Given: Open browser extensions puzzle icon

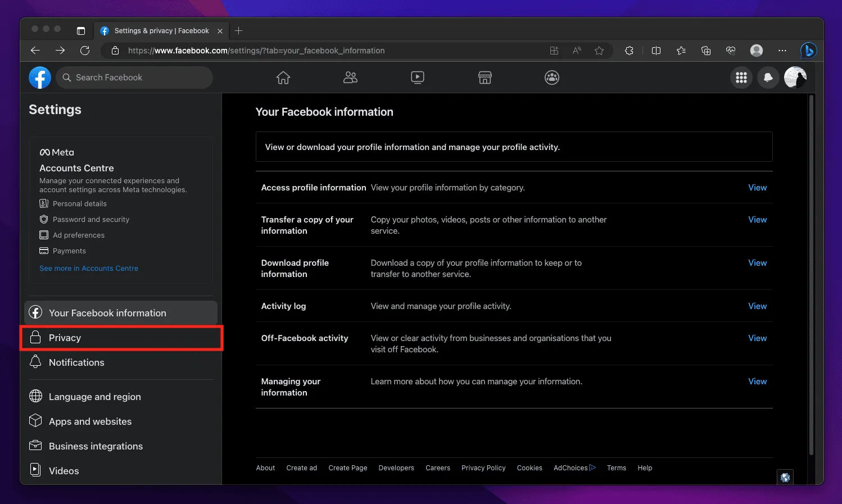Looking at the screenshot, I should (x=629, y=51).
